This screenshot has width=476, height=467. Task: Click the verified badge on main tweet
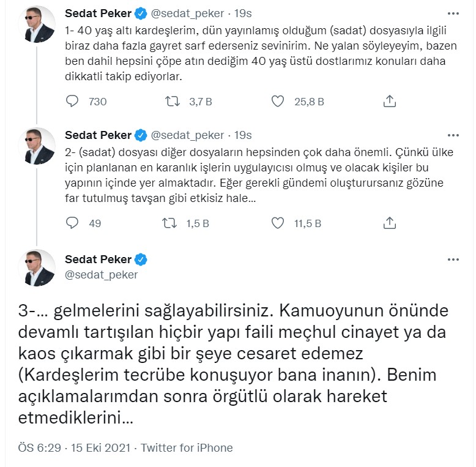coord(141,260)
